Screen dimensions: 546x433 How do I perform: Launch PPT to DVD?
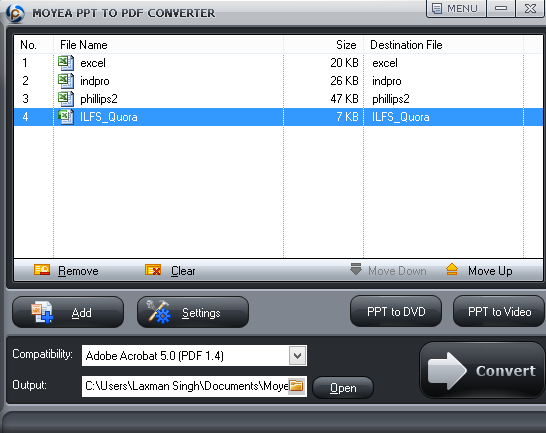coord(396,311)
